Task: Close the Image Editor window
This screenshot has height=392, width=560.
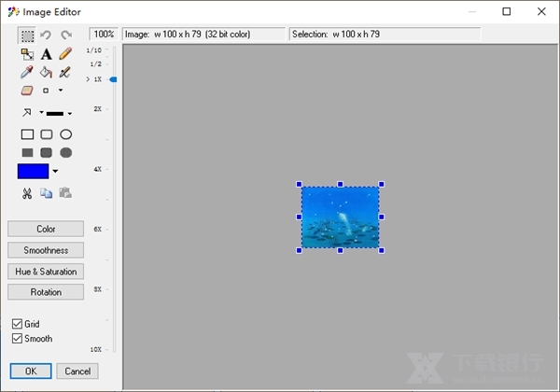Action: 541,11
